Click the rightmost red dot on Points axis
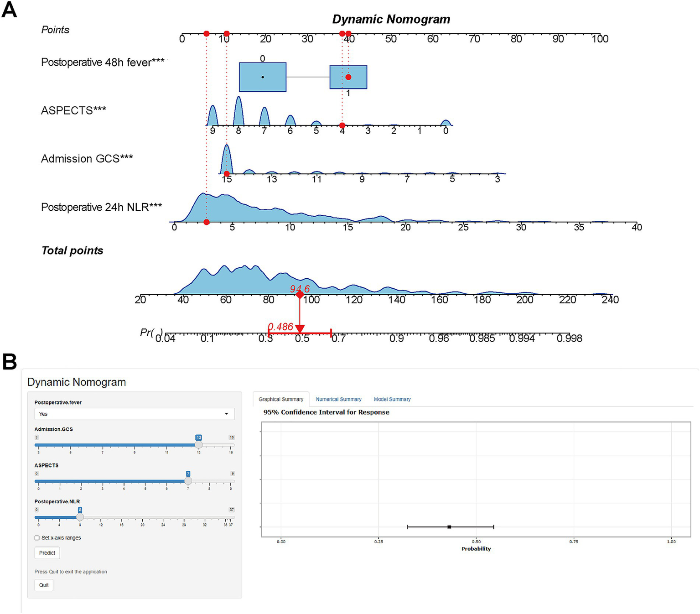The height and width of the screenshot is (614, 700). point(348,34)
